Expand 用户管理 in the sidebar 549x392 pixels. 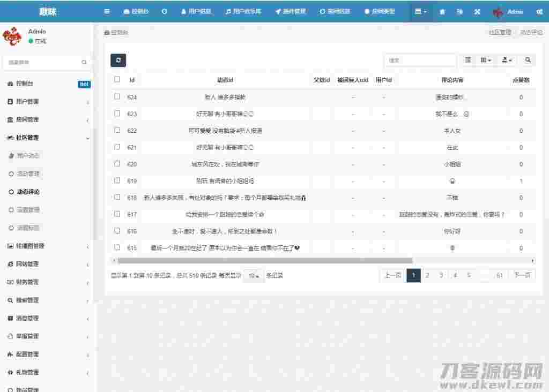pyautogui.click(x=47, y=102)
